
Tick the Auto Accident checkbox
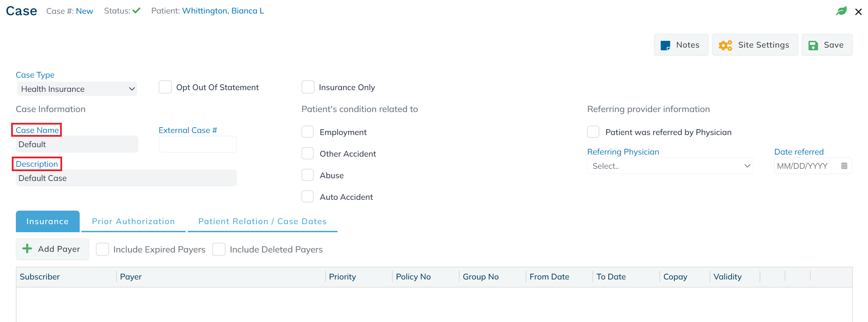[308, 196]
